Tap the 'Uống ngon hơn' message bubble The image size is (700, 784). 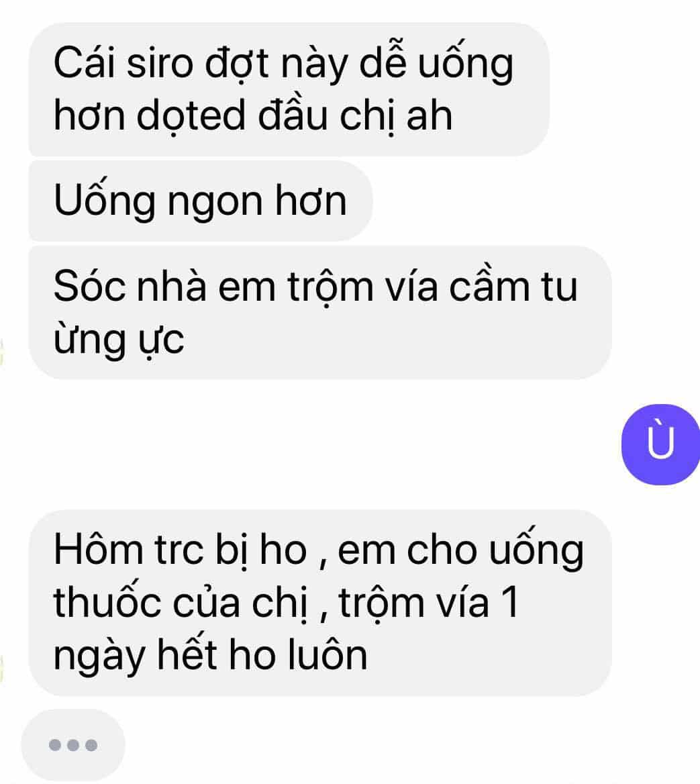[x=201, y=201]
